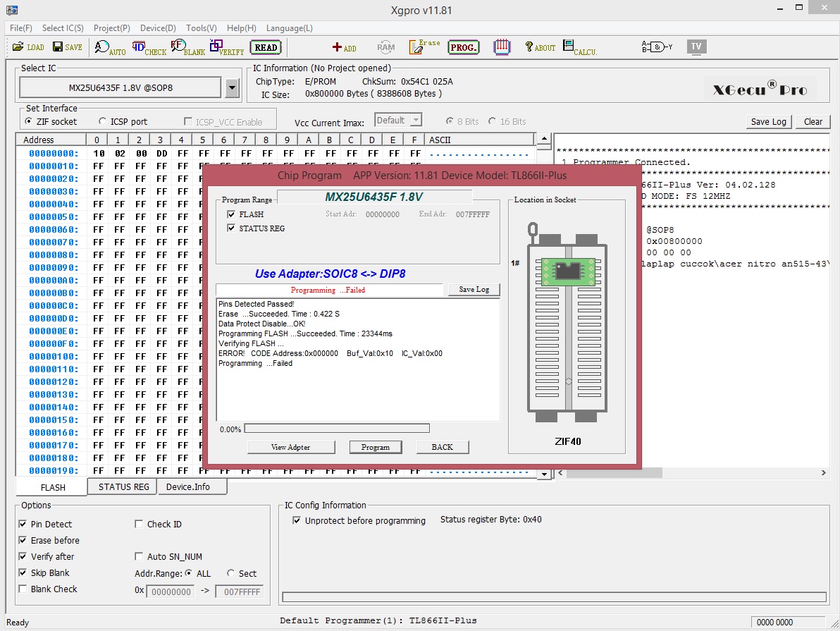Screen dimensions: 840x631
Task: Click the logic gate test icon
Action: coord(657,47)
